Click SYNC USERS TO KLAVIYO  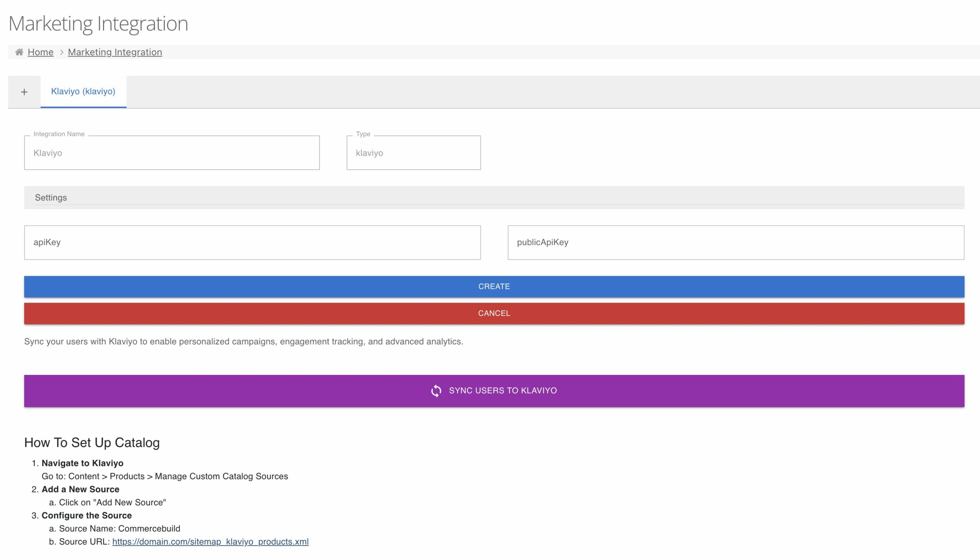[x=494, y=391]
